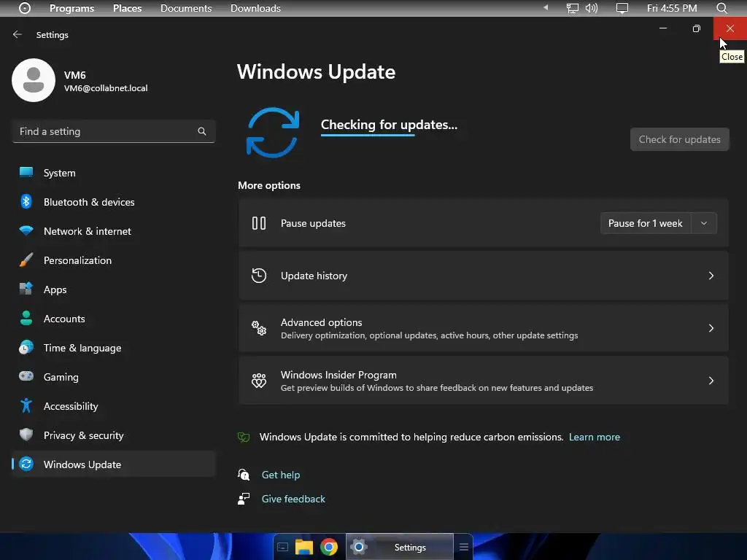Expand the Pause for 1 week dropdown arrow
This screenshot has width=747, height=560.
(704, 223)
